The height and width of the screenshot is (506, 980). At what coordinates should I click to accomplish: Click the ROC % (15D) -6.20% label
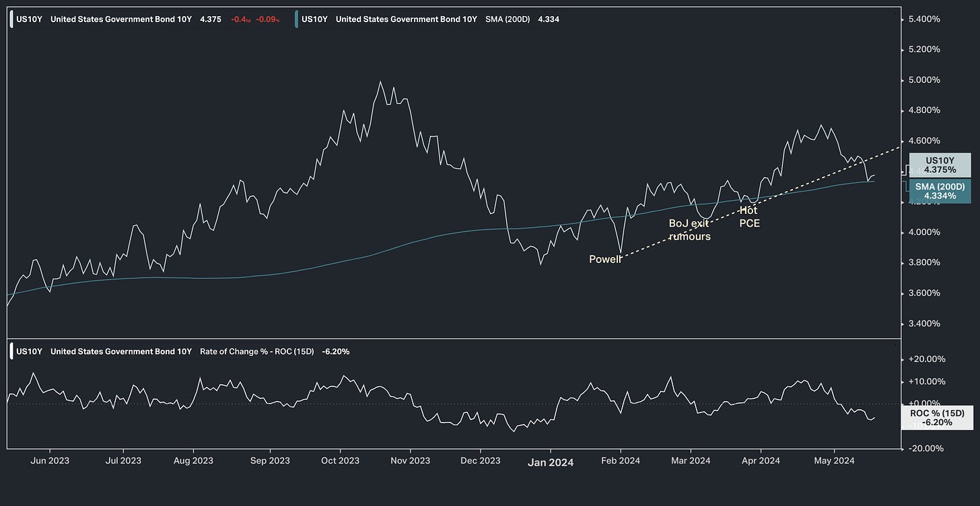click(937, 418)
